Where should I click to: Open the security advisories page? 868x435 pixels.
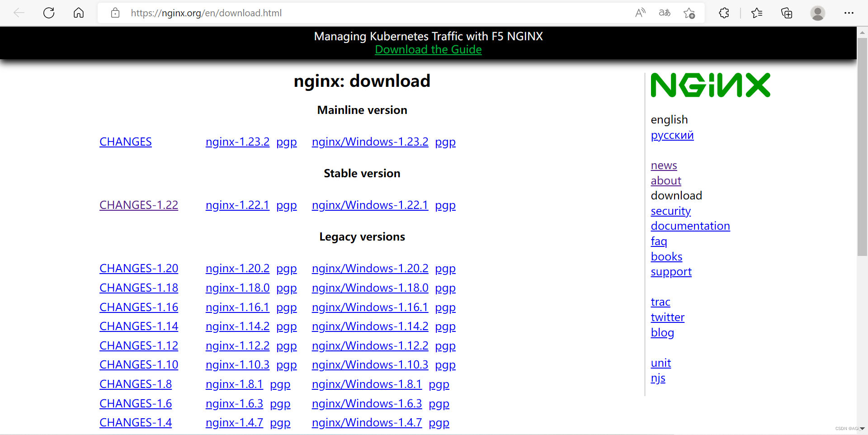[x=670, y=211]
